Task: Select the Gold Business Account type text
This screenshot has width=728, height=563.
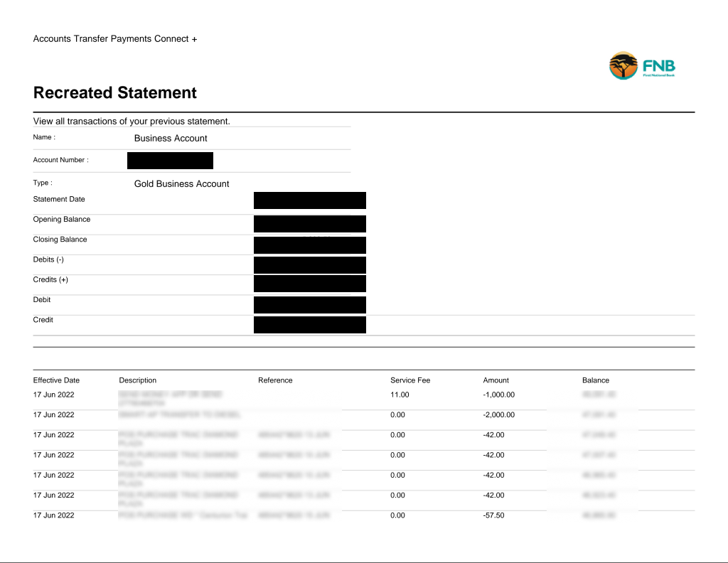Action: pyautogui.click(x=181, y=184)
